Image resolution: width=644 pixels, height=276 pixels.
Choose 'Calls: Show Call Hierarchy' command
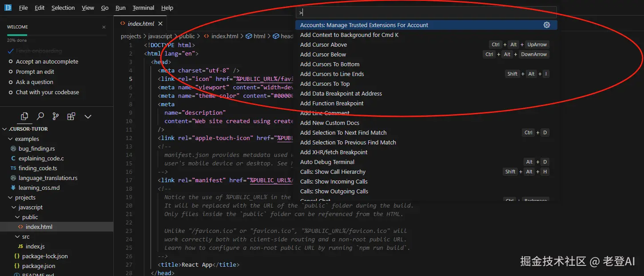[x=426, y=172]
